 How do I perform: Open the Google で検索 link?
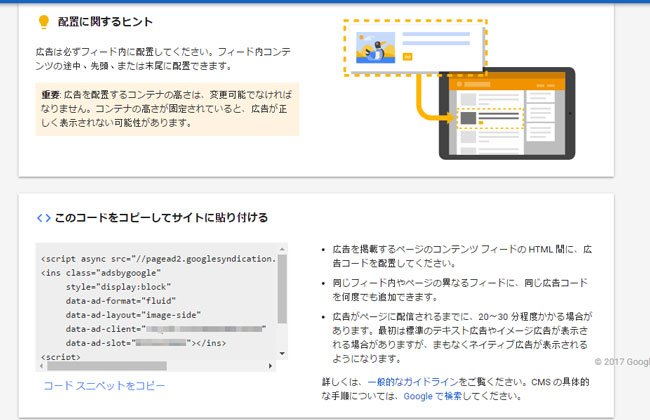432,396
